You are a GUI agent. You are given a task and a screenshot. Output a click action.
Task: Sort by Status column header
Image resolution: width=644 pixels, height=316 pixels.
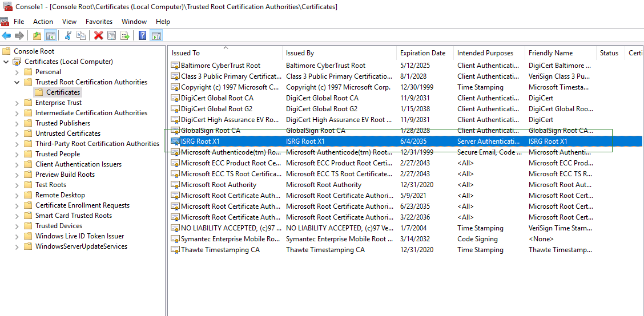click(x=610, y=53)
